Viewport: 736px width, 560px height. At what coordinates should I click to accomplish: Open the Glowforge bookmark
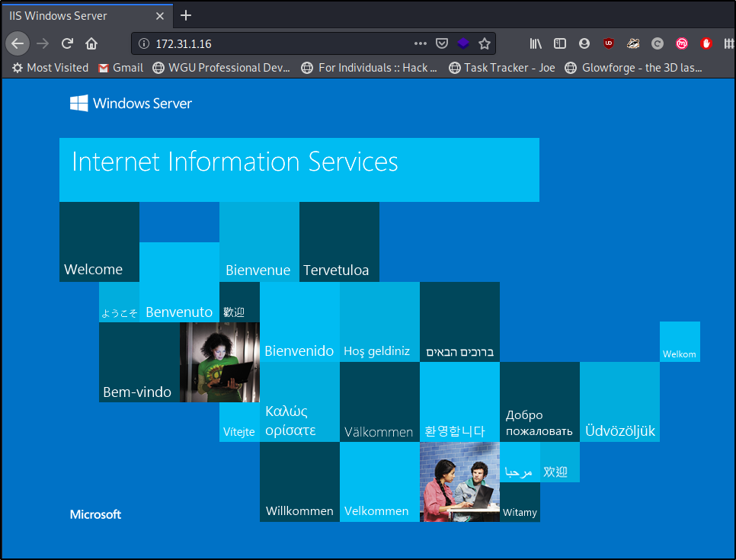point(634,68)
